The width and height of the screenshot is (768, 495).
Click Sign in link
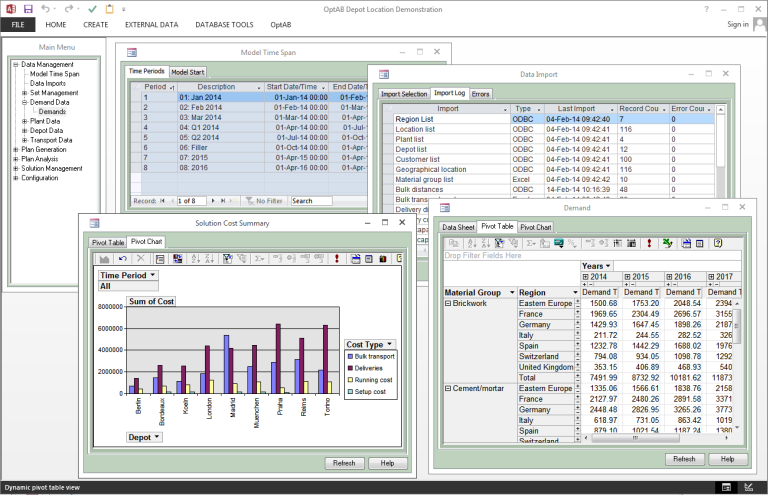[x=738, y=24]
